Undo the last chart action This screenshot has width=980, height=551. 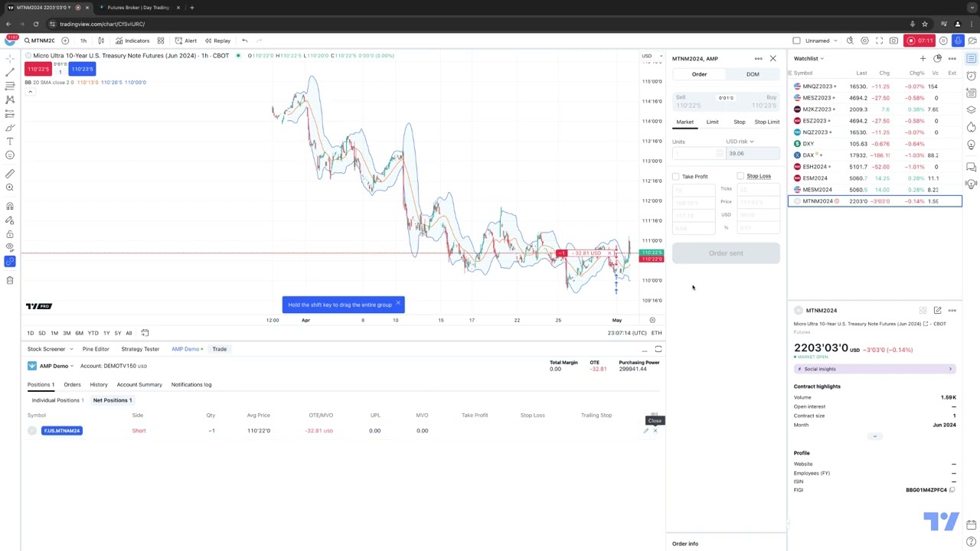[x=244, y=41]
